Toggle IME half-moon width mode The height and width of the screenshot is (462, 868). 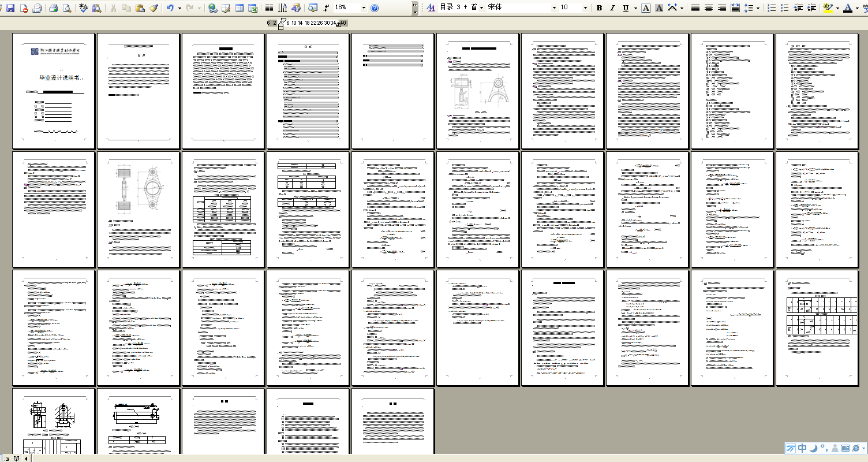click(x=814, y=448)
